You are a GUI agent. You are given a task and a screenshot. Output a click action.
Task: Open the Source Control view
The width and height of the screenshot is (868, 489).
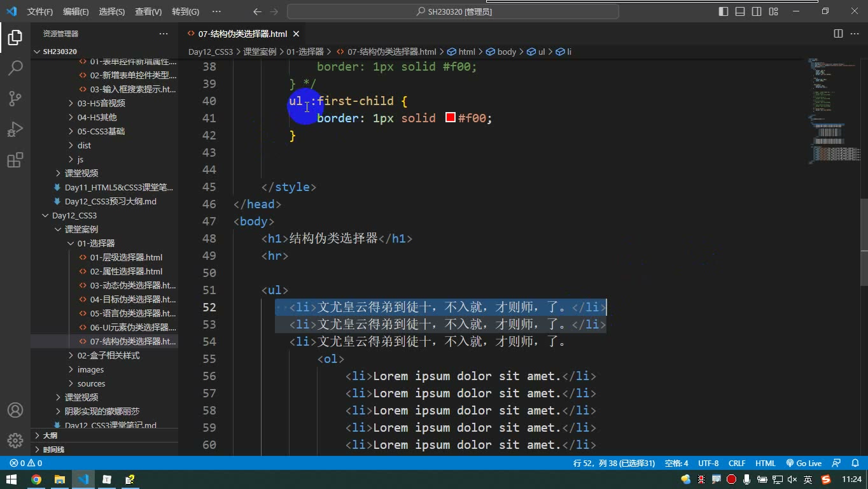(x=15, y=98)
